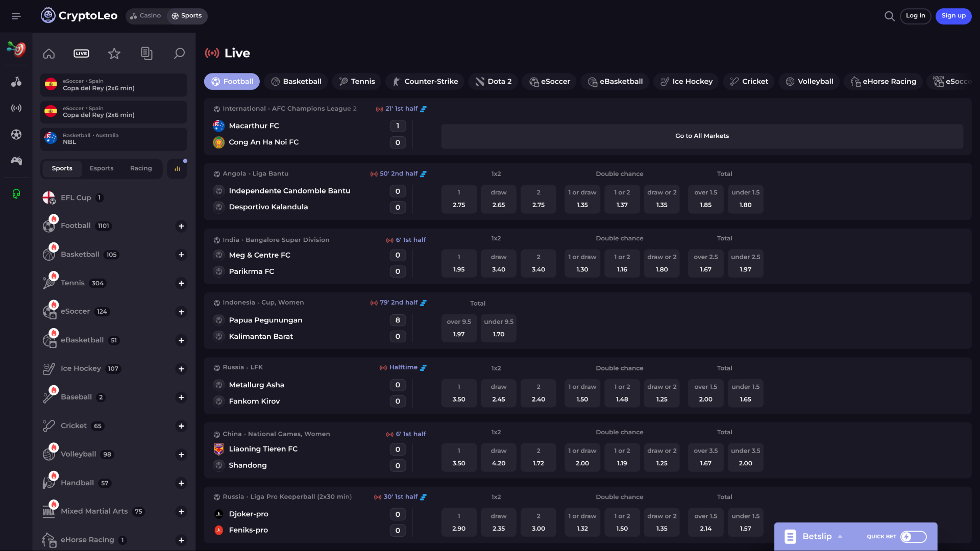Click the statistics bar-chart icon next to Racing
This screenshot has height=551, width=980.
point(177,168)
